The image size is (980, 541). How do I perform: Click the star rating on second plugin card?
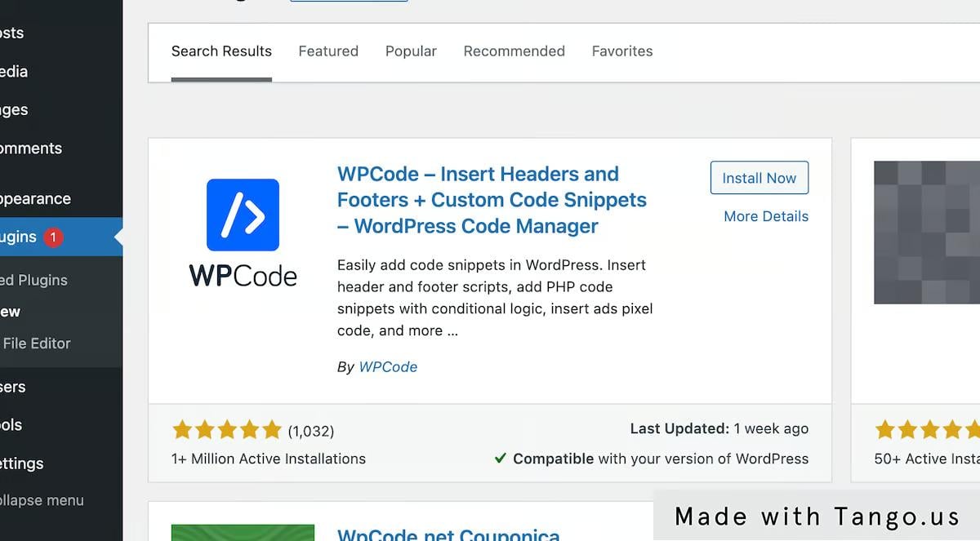click(927, 429)
